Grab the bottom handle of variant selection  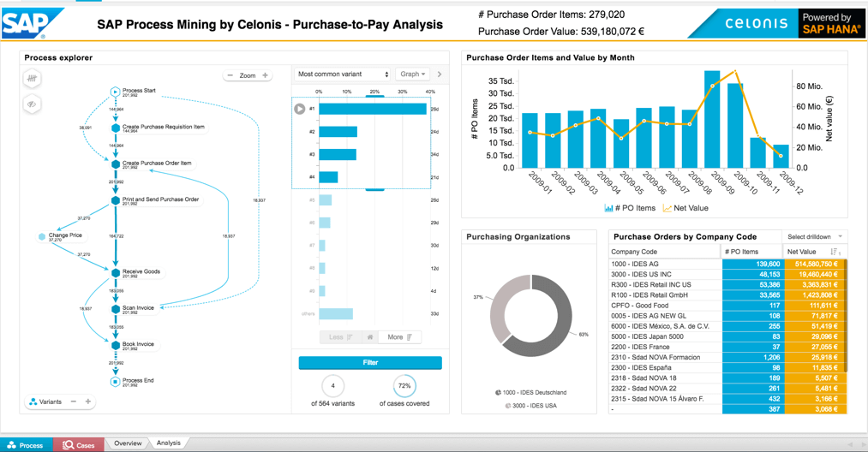(374, 190)
